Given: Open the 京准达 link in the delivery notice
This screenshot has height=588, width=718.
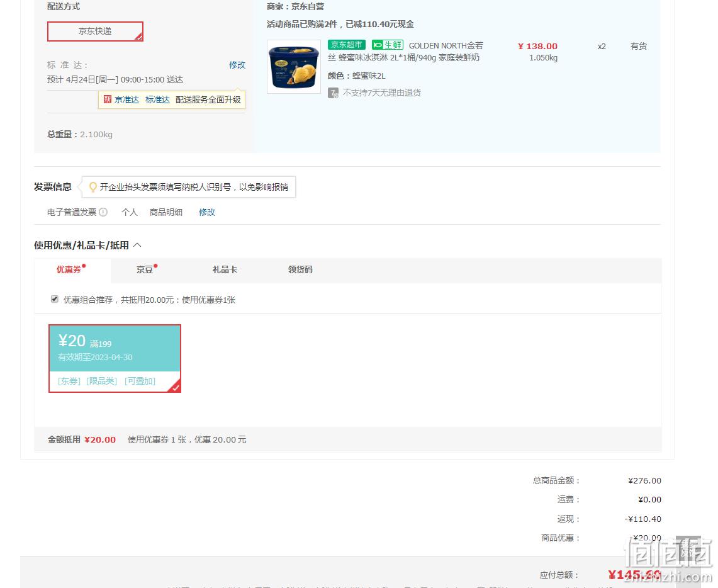Looking at the screenshot, I should tap(127, 99).
